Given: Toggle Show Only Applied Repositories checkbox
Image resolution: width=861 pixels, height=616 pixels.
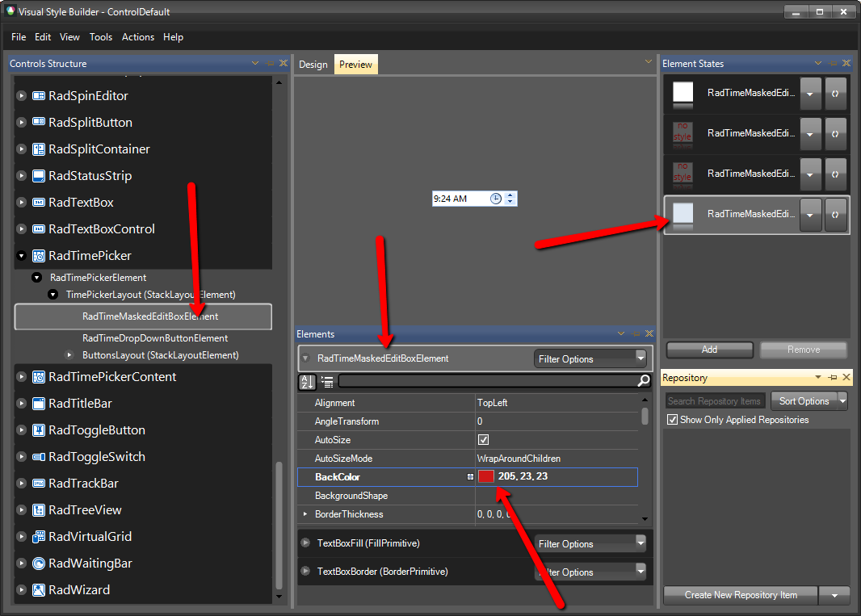Looking at the screenshot, I should pyautogui.click(x=672, y=420).
